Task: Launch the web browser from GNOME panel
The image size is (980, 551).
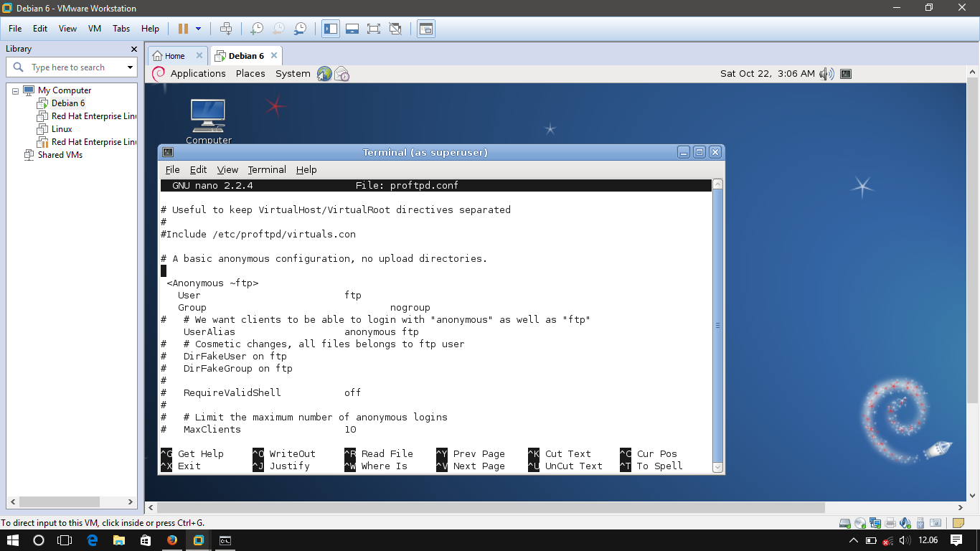Action: [324, 73]
